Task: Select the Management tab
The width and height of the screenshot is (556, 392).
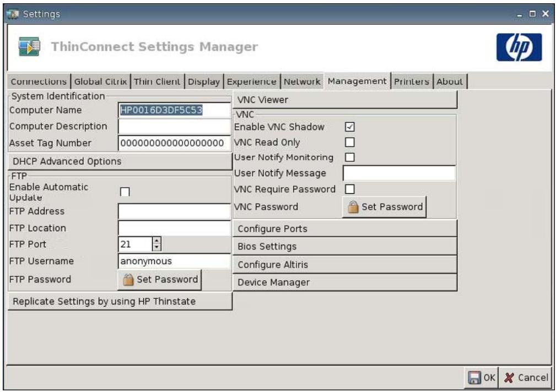Action: pos(357,81)
